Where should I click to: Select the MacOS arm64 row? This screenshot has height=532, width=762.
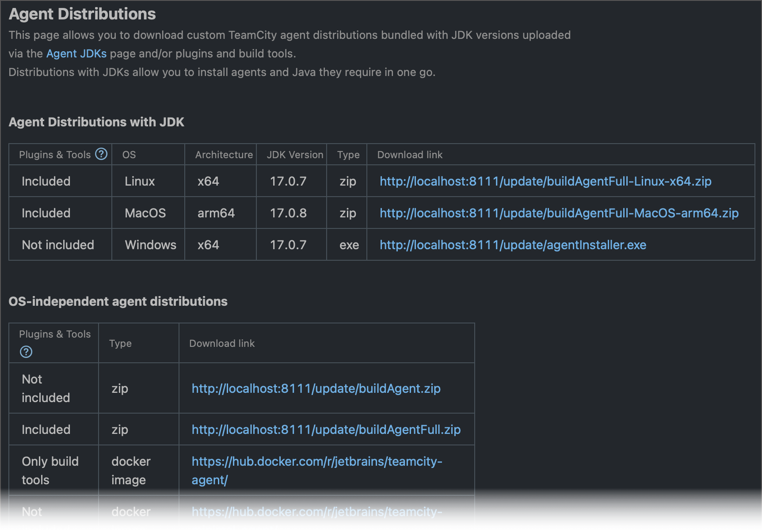click(x=146, y=213)
